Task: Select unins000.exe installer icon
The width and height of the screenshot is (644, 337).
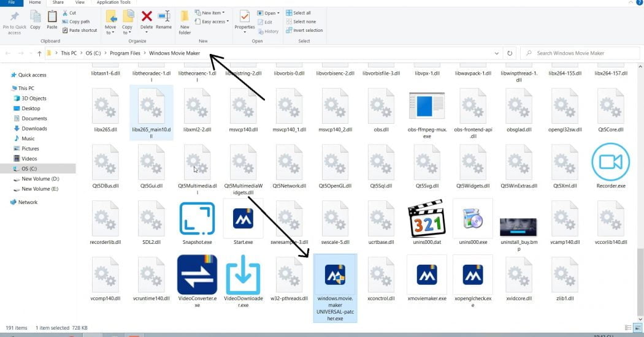Action: tap(473, 218)
